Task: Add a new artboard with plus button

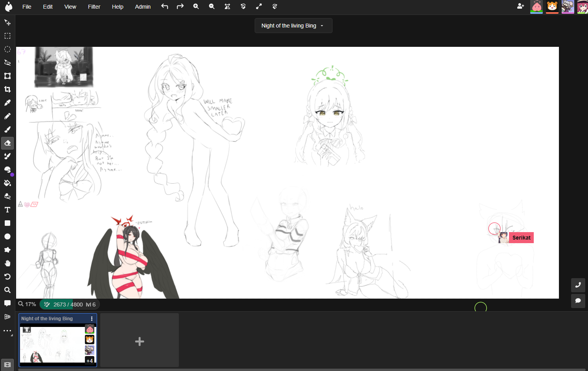Action: (140, 341)
